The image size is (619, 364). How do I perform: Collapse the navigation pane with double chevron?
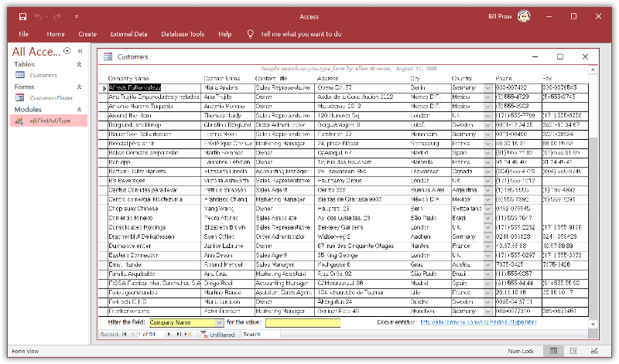point(80,52)
